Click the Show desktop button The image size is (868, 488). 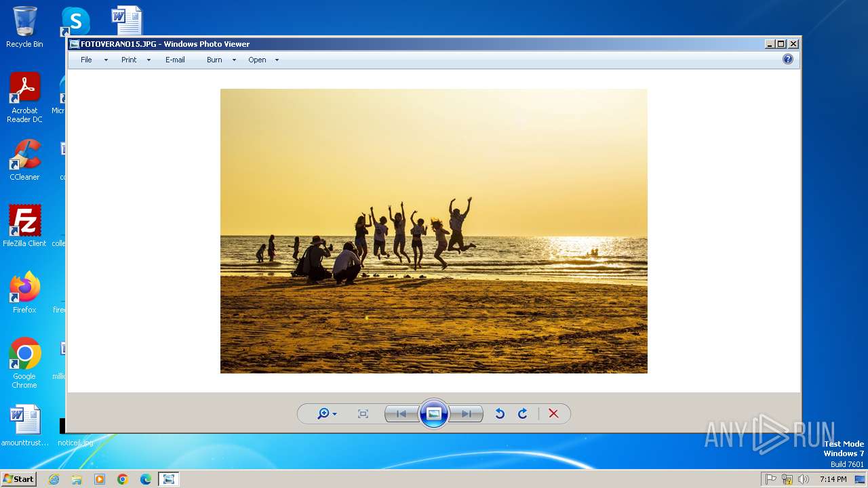pos(861,479)
